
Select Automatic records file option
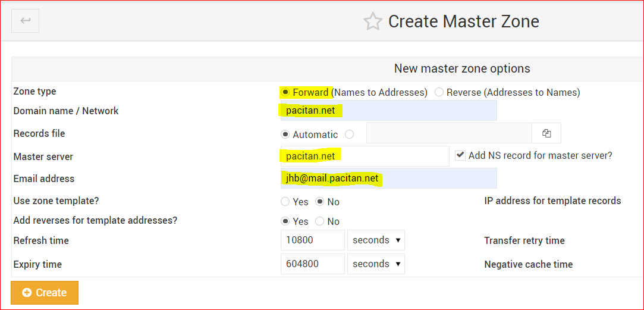(285, 134)
